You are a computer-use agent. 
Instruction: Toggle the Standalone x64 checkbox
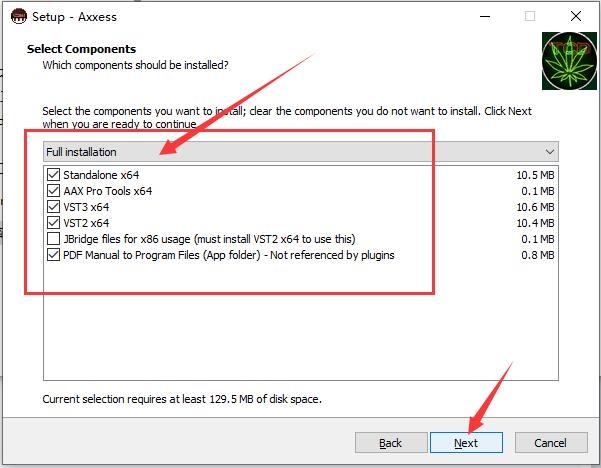click(x=53, y=175)
